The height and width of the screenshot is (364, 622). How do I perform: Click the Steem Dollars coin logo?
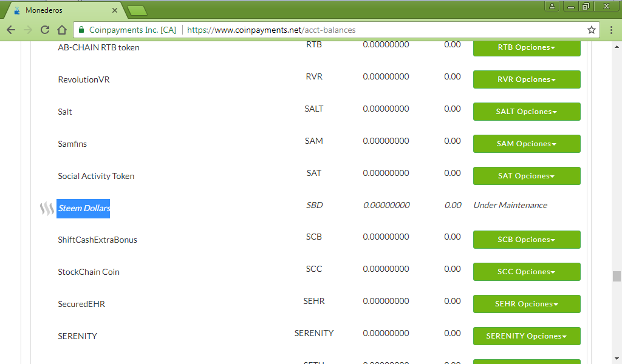coord(47,208)
